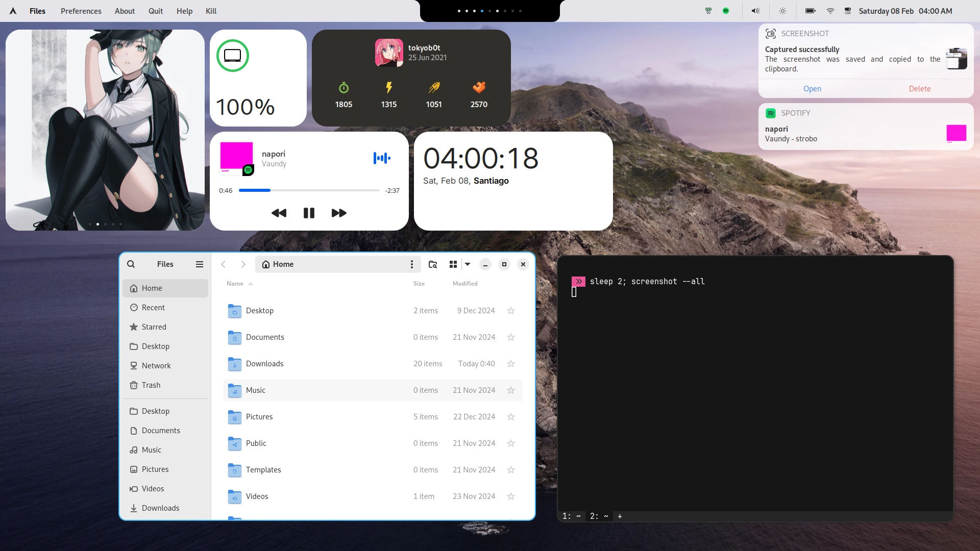Click the Music folder icon in file list
This screenshot has height=551, width=980.
(234, 390)
